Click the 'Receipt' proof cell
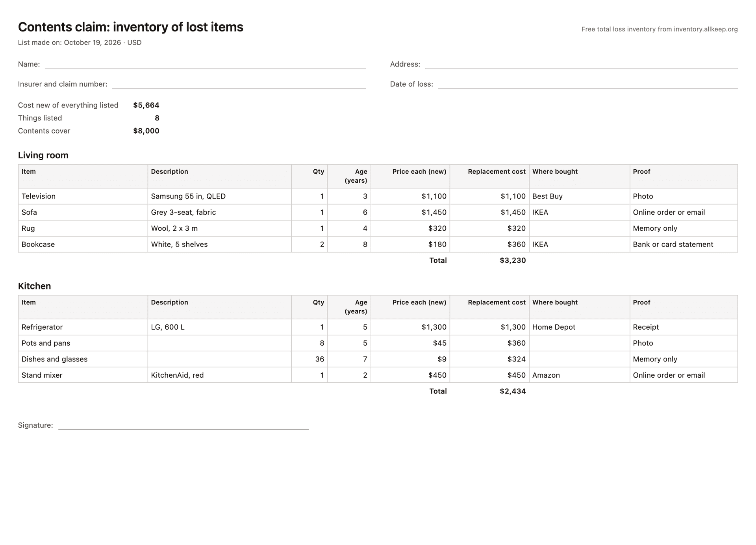 point(684,327)
